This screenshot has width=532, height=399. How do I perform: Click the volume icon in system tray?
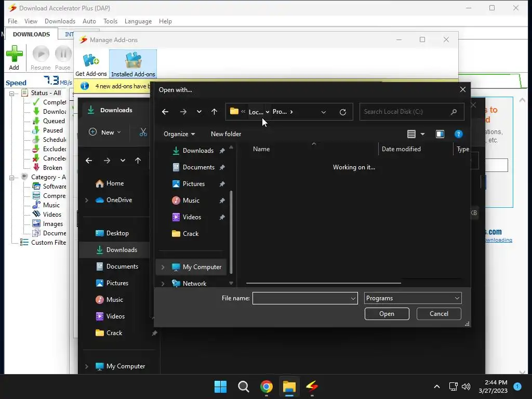tap(466, 387)
